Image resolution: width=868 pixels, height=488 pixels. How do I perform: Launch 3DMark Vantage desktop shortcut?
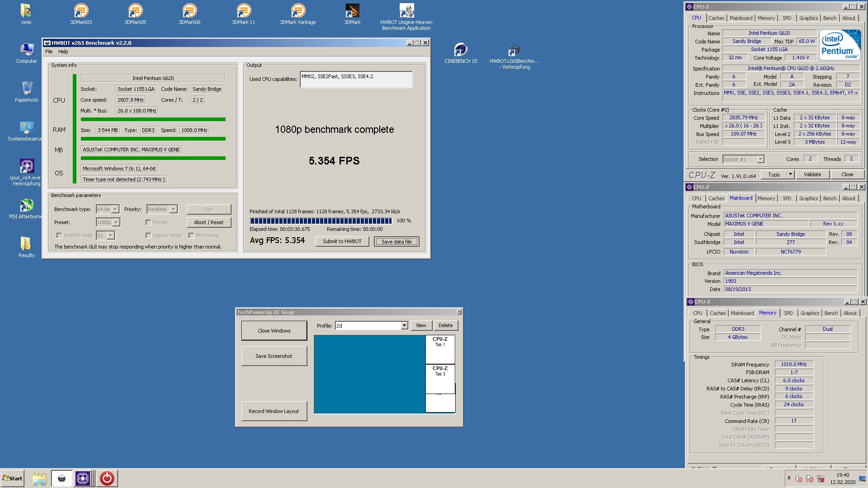pos(298,14)
